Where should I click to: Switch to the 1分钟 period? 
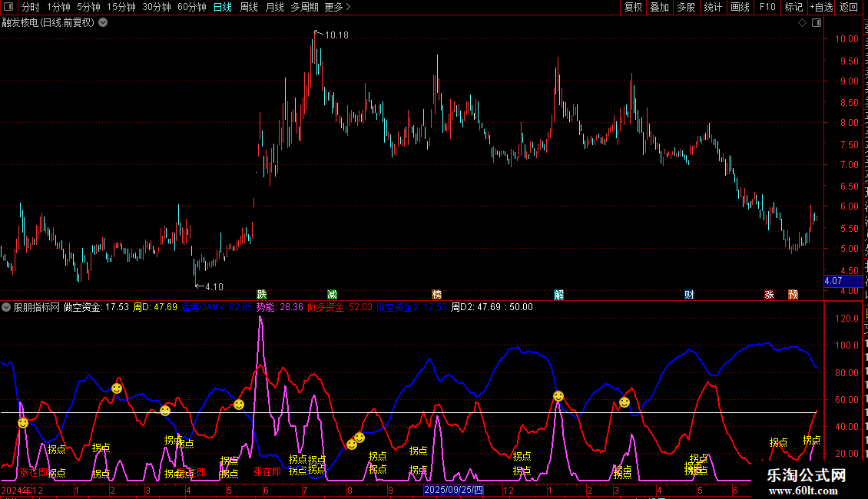[58, 7]
